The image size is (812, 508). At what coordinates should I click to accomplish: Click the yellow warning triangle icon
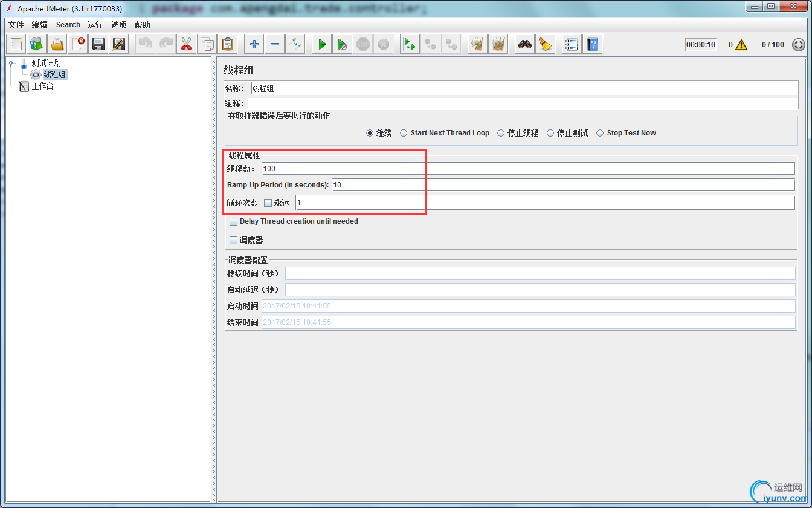741,45
